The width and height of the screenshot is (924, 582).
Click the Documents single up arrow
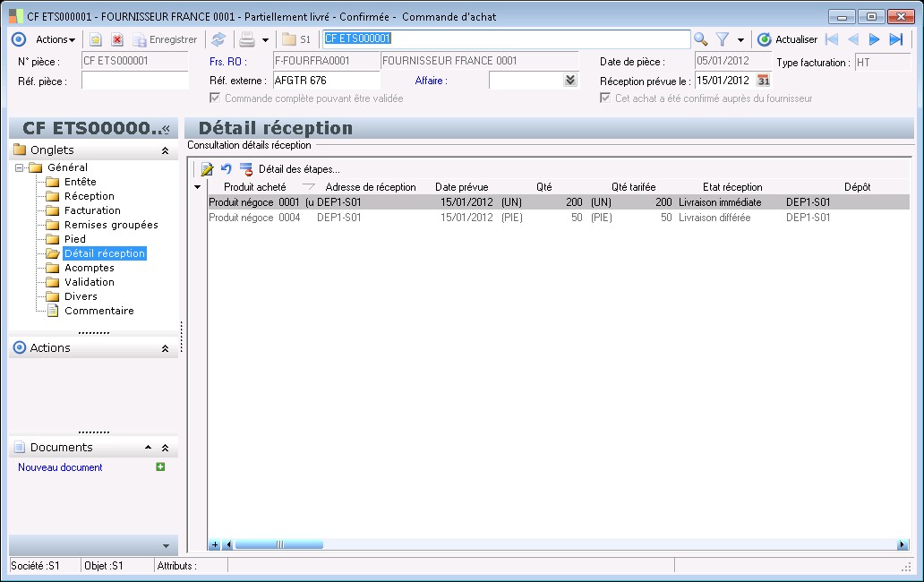[x=148, y=448]
